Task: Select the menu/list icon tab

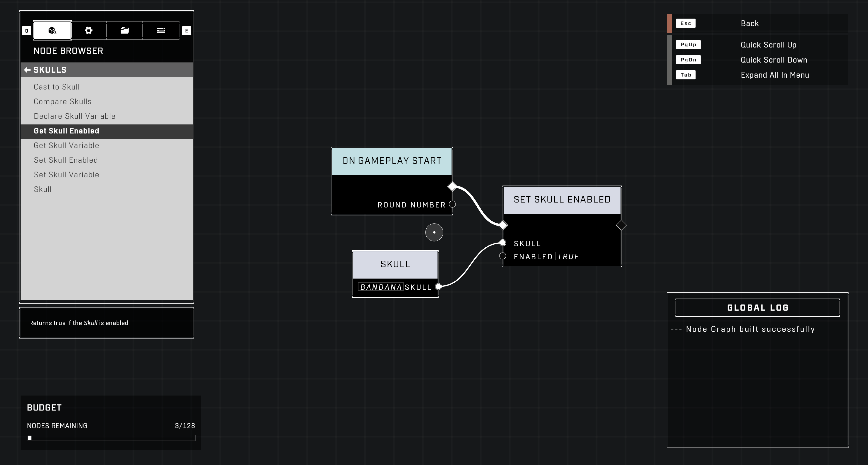Action: (161, 30)
